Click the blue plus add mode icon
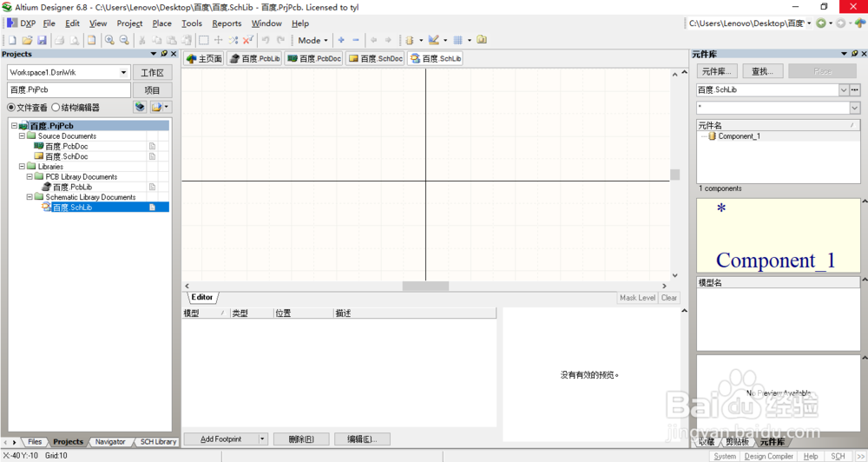This screenshot has width=868, height=462. 341,40
